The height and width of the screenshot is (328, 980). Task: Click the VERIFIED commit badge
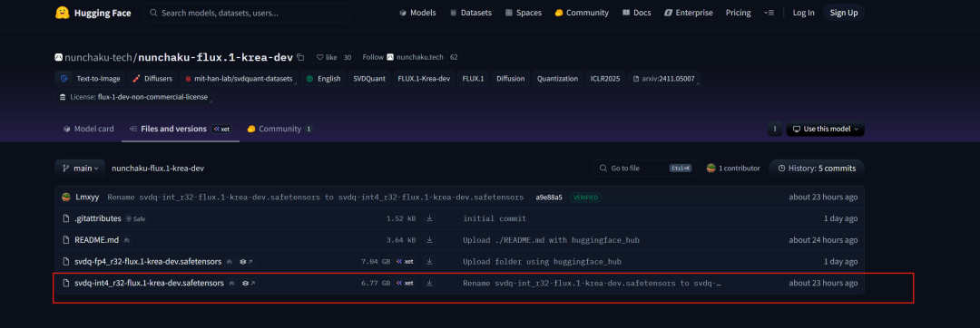[585, 197]
